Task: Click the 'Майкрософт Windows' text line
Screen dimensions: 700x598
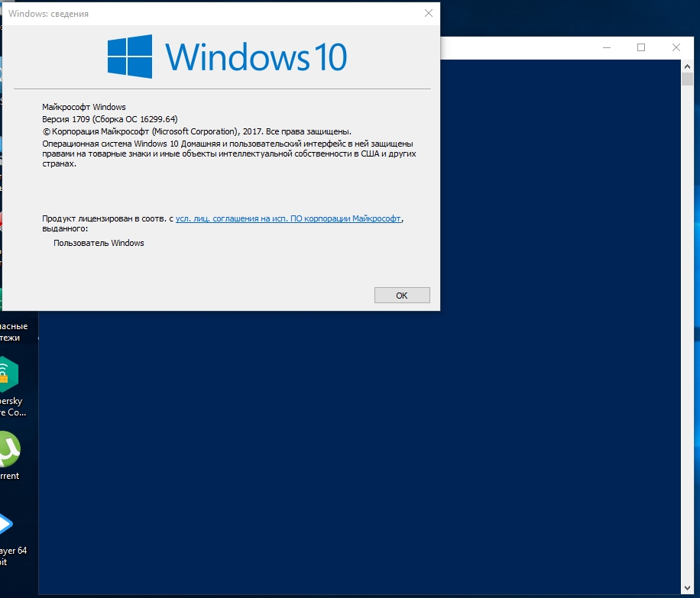Action: [84, 107]
